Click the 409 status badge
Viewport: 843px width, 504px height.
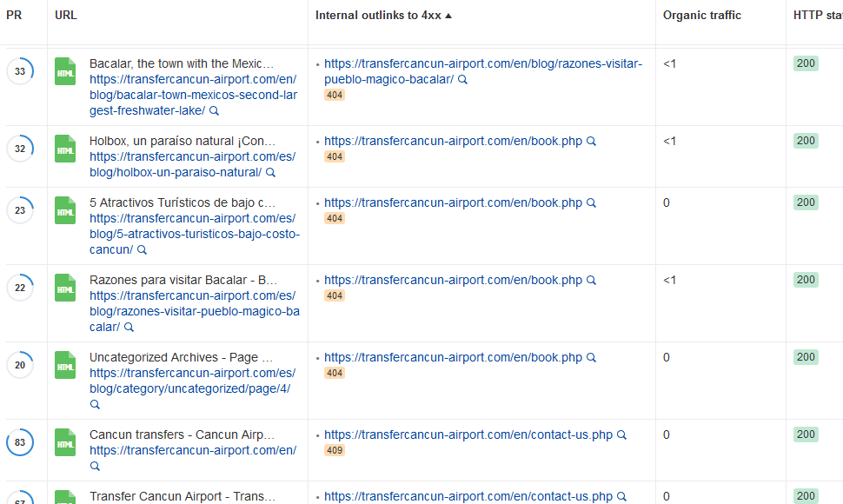[335, 451]
